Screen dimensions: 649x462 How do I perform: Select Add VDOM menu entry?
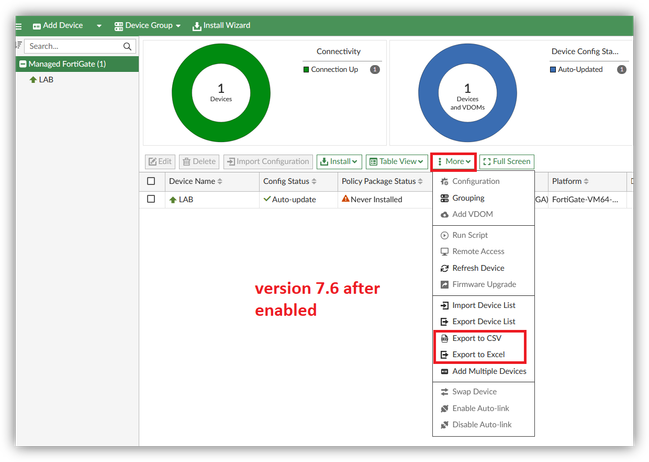point(483,214)
